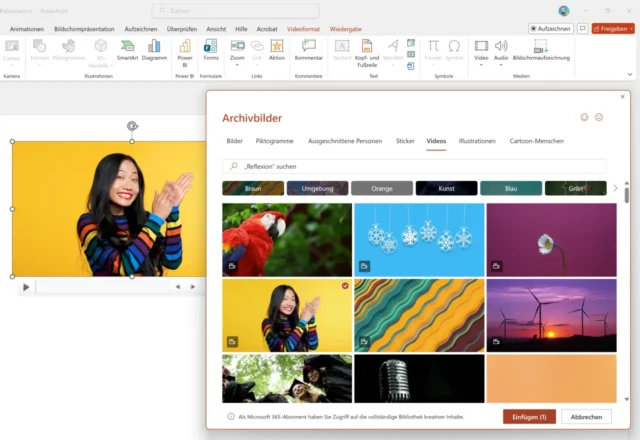Switch to the Piktogramme tab
Image resolution: width=640 pixels, height=440 pixels.
point(275,141)
